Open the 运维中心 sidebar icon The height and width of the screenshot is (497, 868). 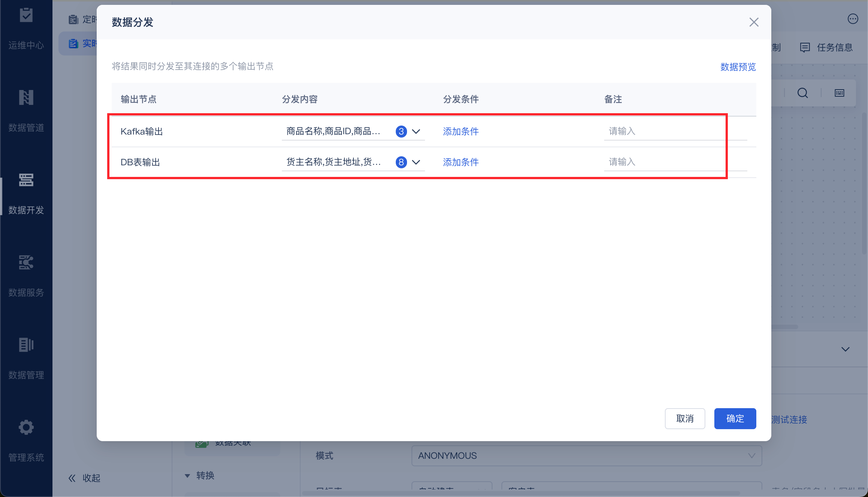point(26,15)
